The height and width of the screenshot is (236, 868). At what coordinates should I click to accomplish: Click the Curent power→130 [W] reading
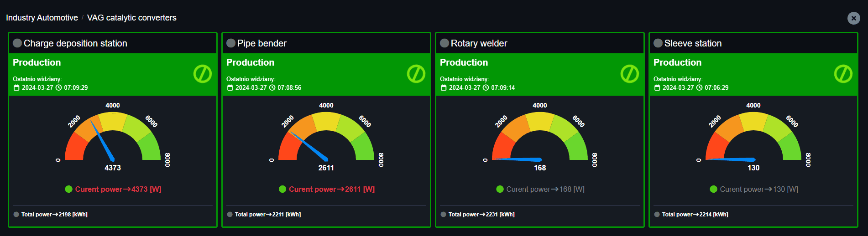[x=759, y=189]
